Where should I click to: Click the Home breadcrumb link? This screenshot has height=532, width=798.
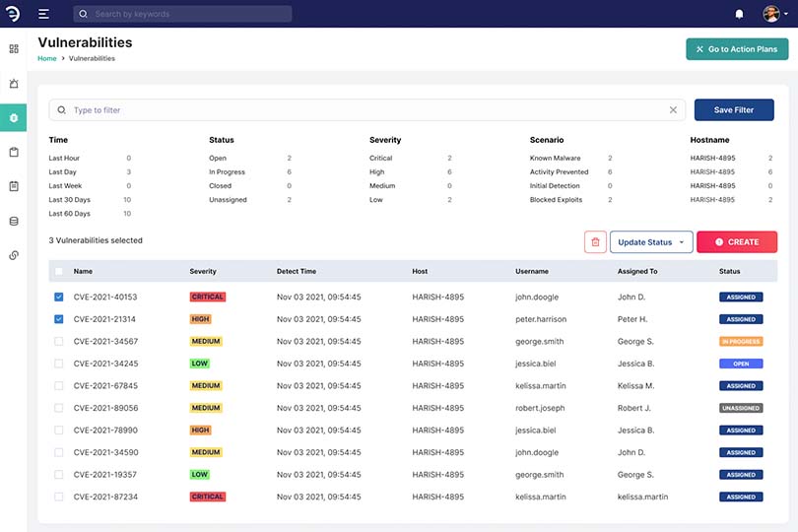point(46,59)
